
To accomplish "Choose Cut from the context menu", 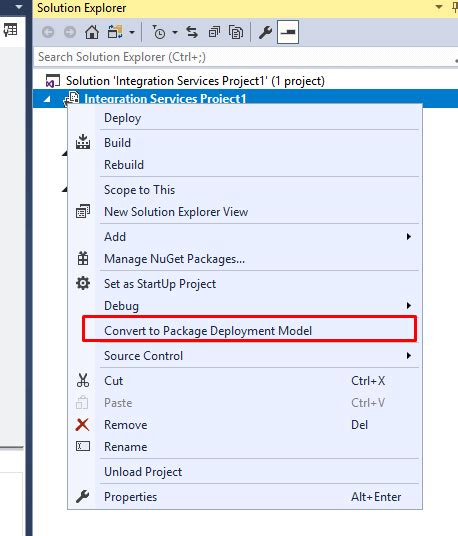I will tap(245, 381).
